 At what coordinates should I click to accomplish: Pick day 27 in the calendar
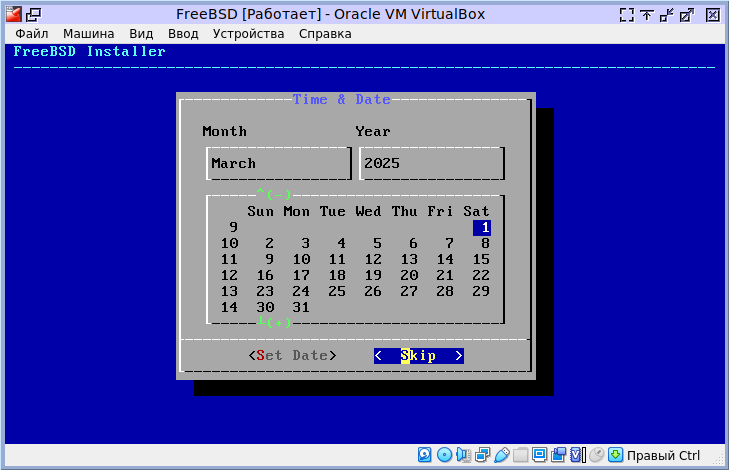pos(409,291)
